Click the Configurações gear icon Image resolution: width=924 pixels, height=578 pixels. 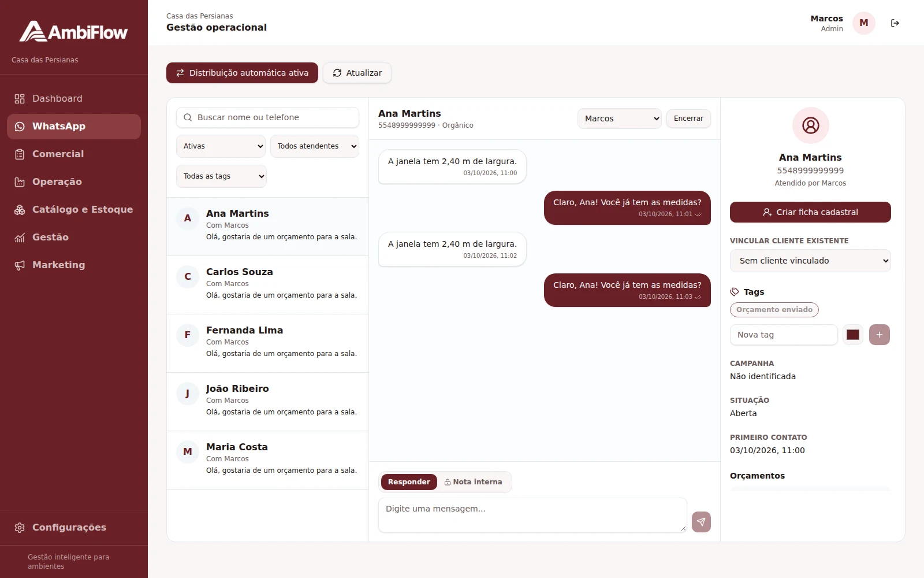(x=20, y=528)
